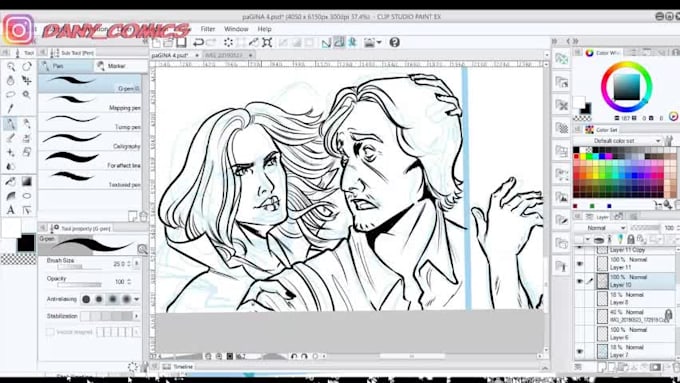
Task: Open the Help menu
Action: coord(265,29)
